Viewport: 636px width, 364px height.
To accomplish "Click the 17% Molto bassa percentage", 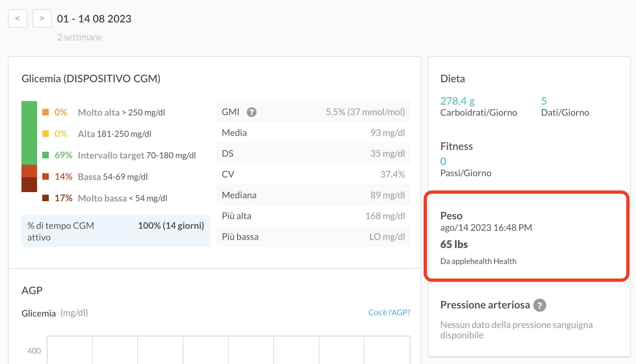I will click(x=63, y=198).
